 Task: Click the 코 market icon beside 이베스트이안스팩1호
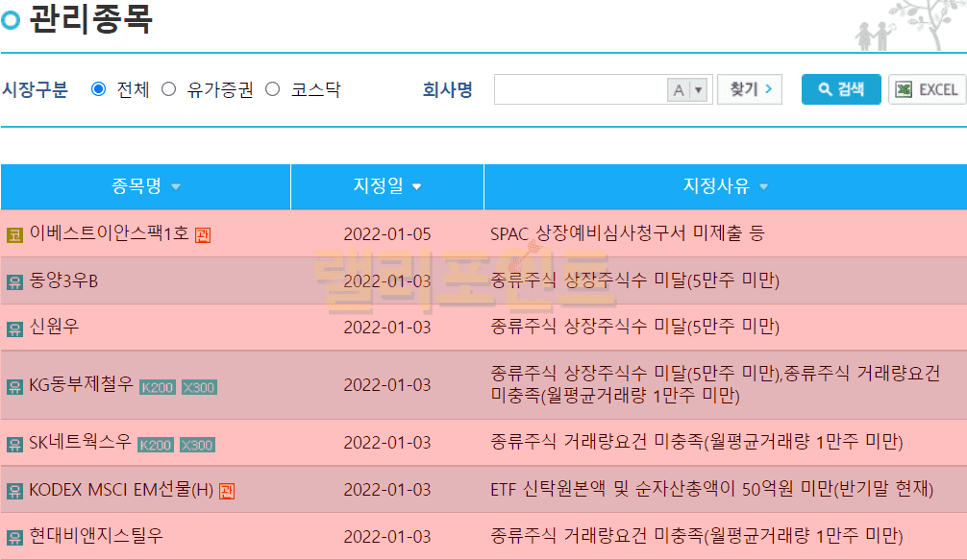click(x=14, y=234)
